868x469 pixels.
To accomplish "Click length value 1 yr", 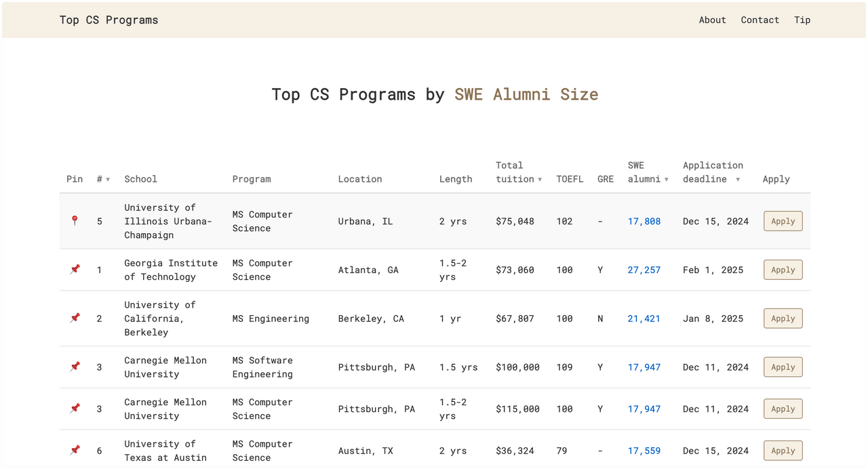I will tap(450, 319).
